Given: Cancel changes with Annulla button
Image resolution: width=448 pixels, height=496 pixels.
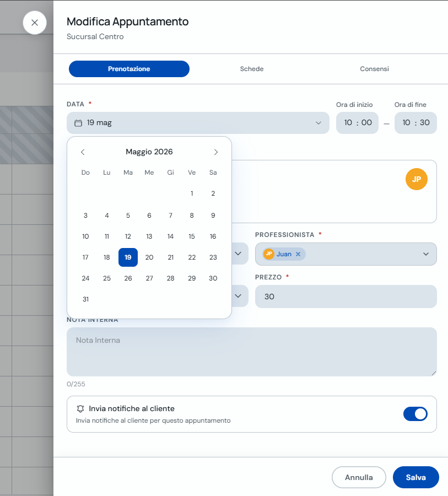Looking at the screenshot, I should point(359,477).
